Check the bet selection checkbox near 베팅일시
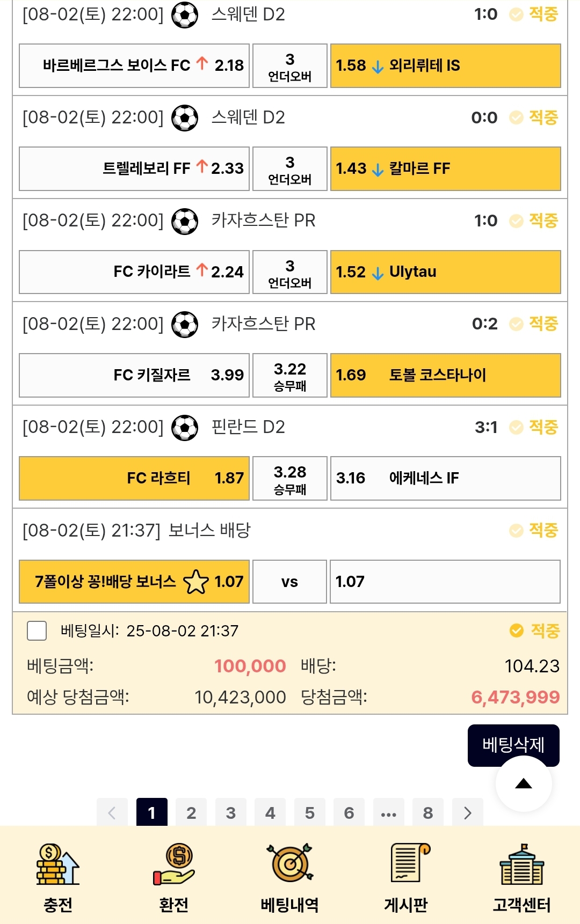 pos(37,630)
